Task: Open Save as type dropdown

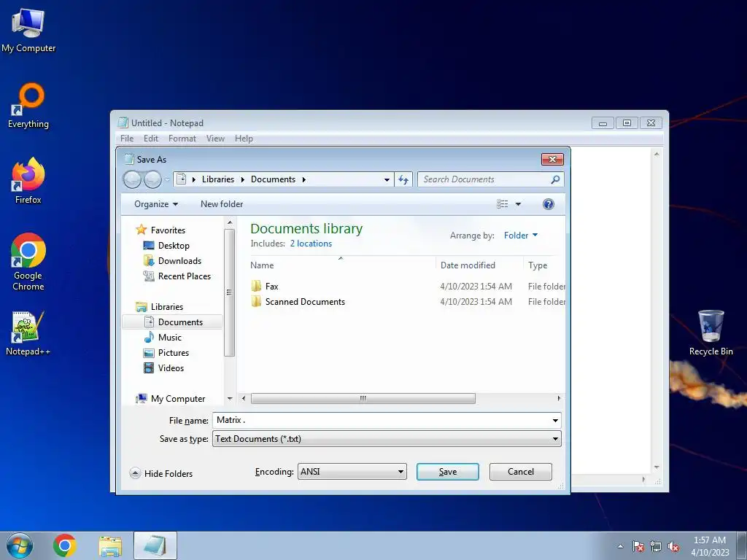Action: pos(555,439)
